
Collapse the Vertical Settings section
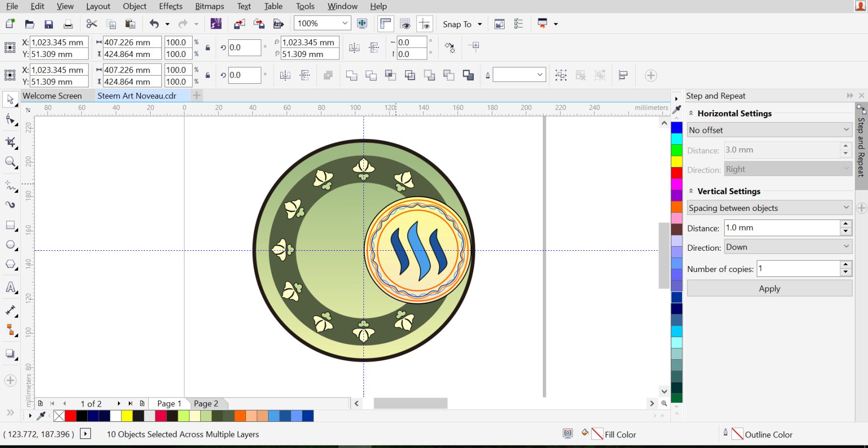[x=691, y=191]
